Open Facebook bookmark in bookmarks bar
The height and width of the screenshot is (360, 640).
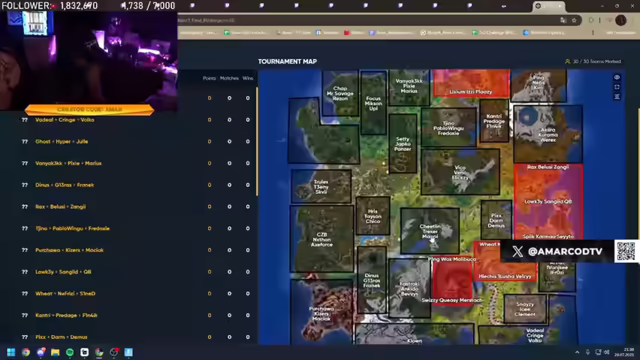pos(327,33)
